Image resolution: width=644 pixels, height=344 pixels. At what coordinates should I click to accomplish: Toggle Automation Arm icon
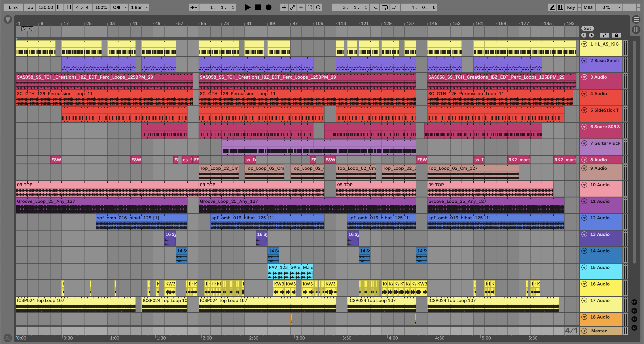coord(292,8)
